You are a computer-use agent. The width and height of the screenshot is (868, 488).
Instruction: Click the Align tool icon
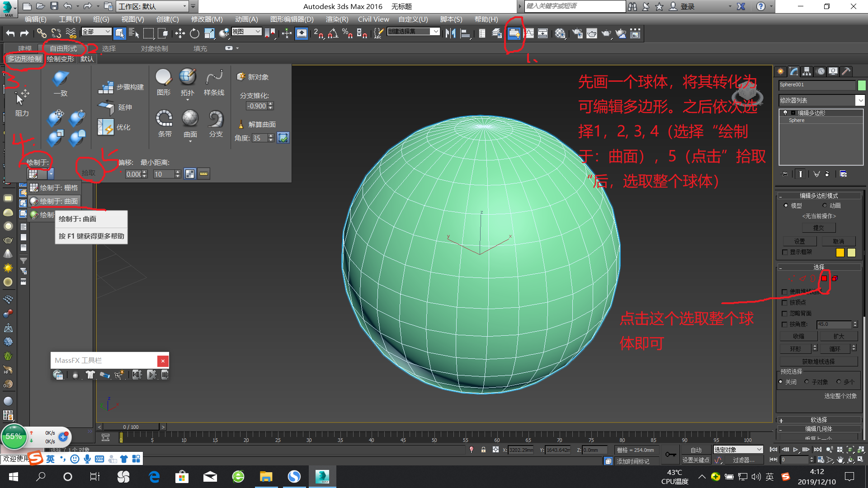tap(465, 33)
